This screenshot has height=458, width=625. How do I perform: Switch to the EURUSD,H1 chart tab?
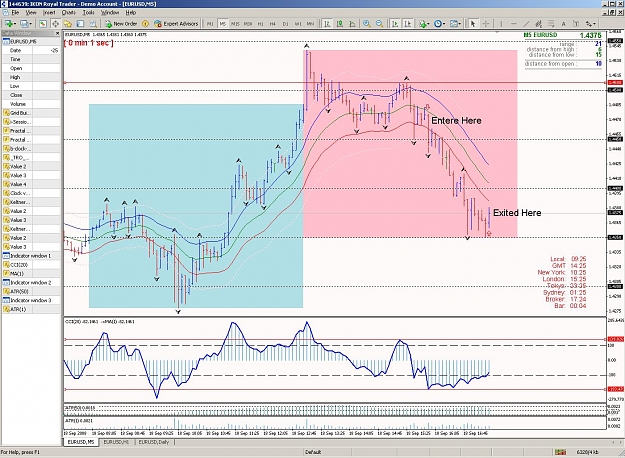116,442
